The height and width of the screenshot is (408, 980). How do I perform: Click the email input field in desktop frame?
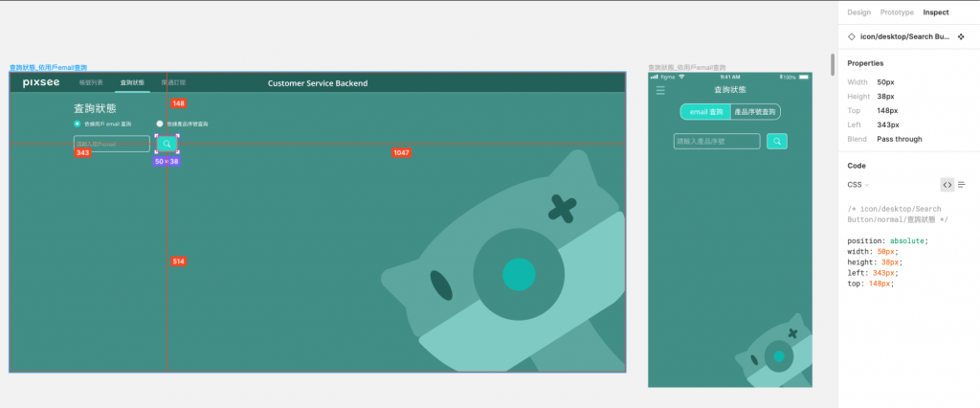click(112, 144)
